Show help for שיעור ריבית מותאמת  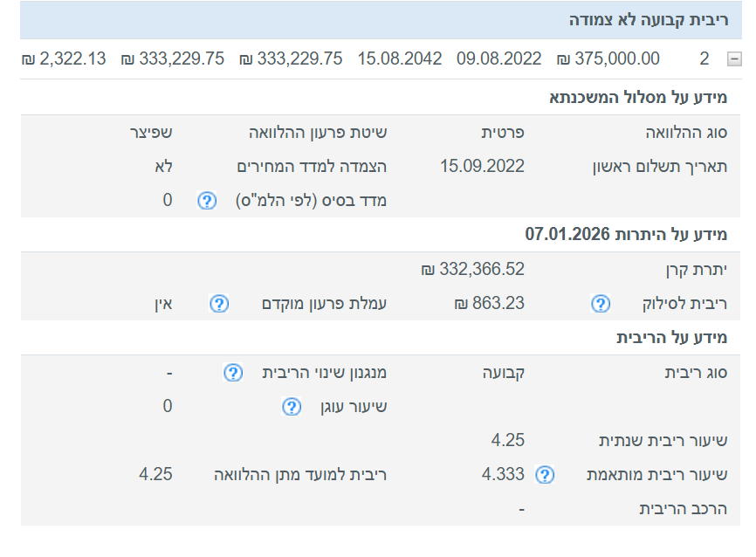tap(544, 475)
